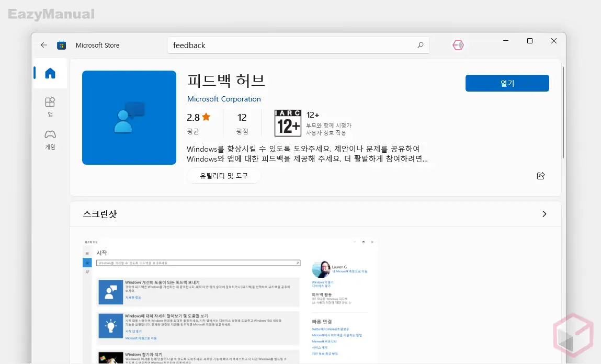Open the Microsoft Corporation publisher link

[224, 99]
